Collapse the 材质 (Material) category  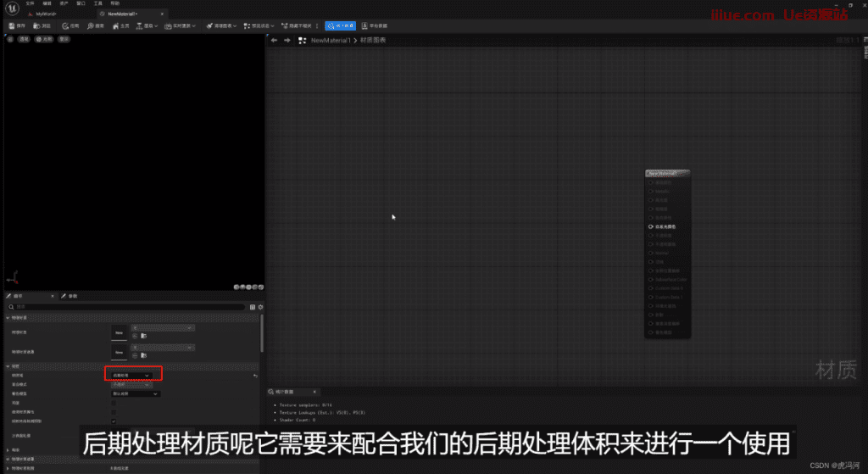point(8,366)
